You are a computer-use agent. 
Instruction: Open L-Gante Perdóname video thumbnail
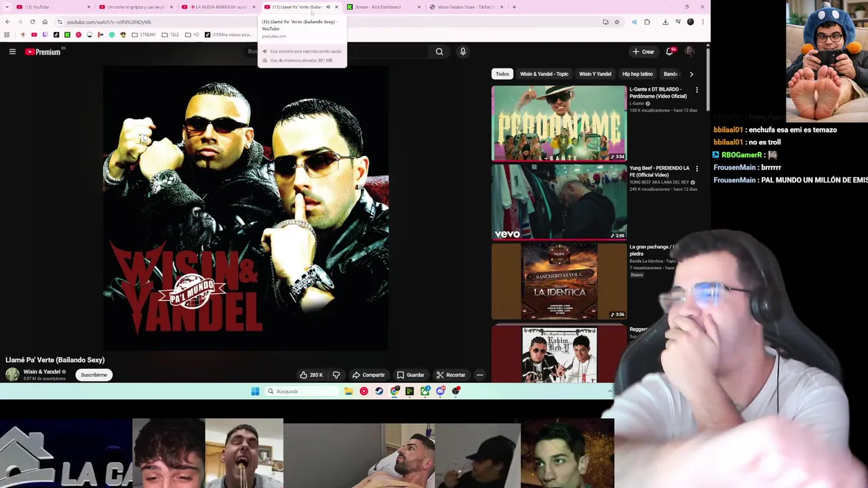(559, 123)
